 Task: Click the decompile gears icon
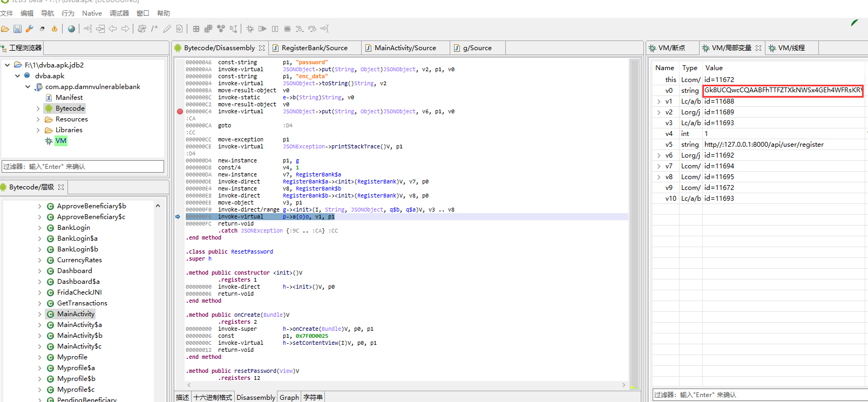(142, 29)
